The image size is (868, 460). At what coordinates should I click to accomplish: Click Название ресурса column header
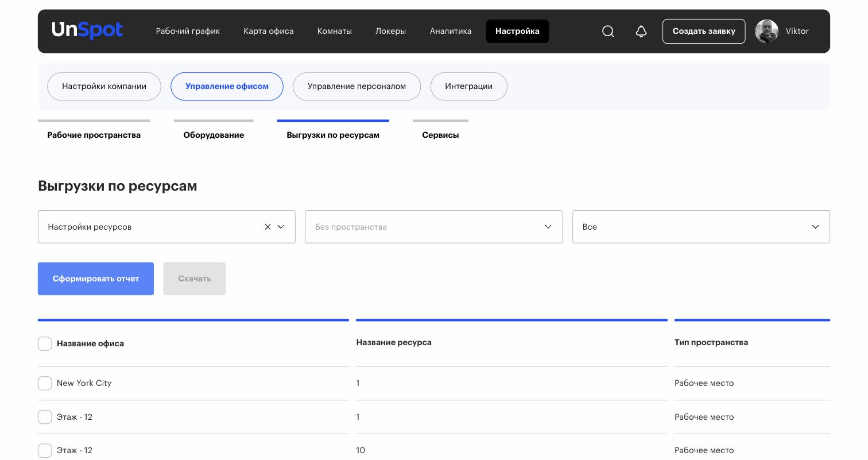point(394,342)
